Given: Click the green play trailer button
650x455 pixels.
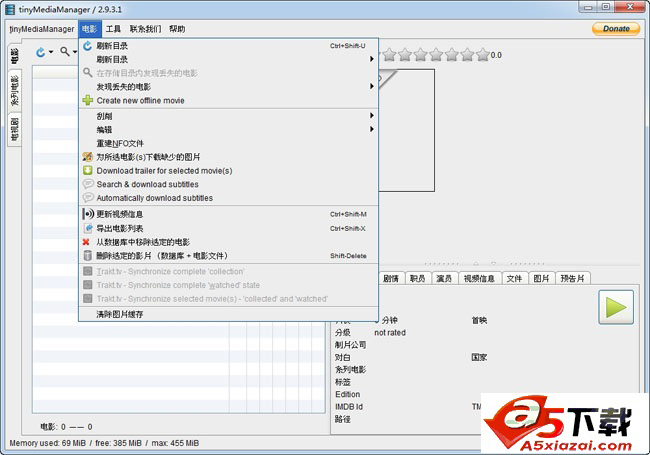Looking at the screenshot, I should [x=616, y=307].
